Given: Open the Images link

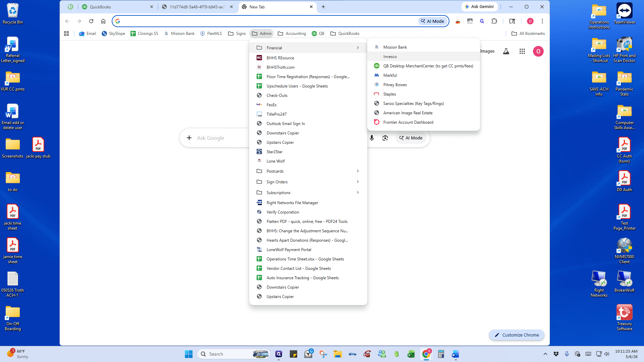Looking at the screenshot, I should pos(487,51).
